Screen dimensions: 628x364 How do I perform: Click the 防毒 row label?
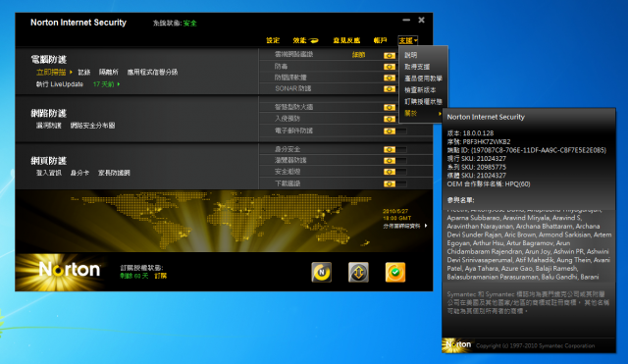point(282,66)
